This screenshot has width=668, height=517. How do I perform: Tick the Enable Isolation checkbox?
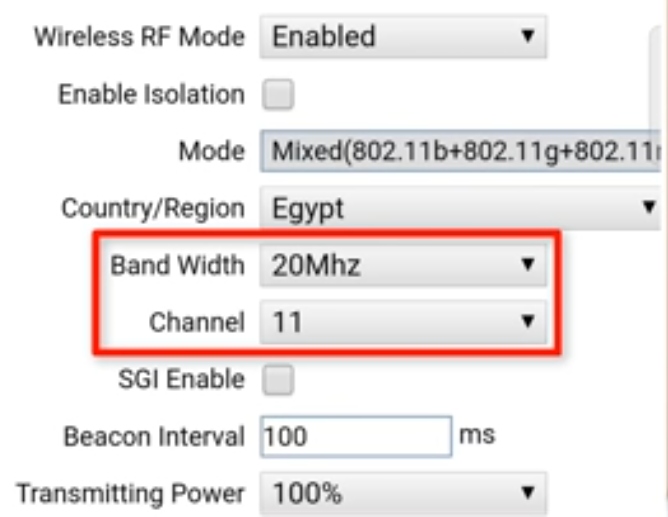point(278,94)
